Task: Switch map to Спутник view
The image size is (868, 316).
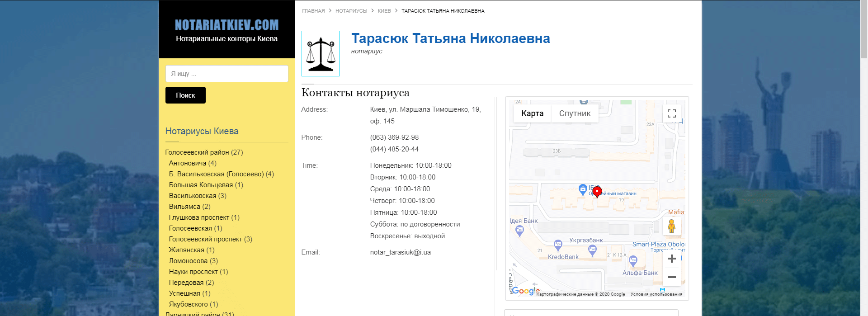Action: tap(575, 113)
